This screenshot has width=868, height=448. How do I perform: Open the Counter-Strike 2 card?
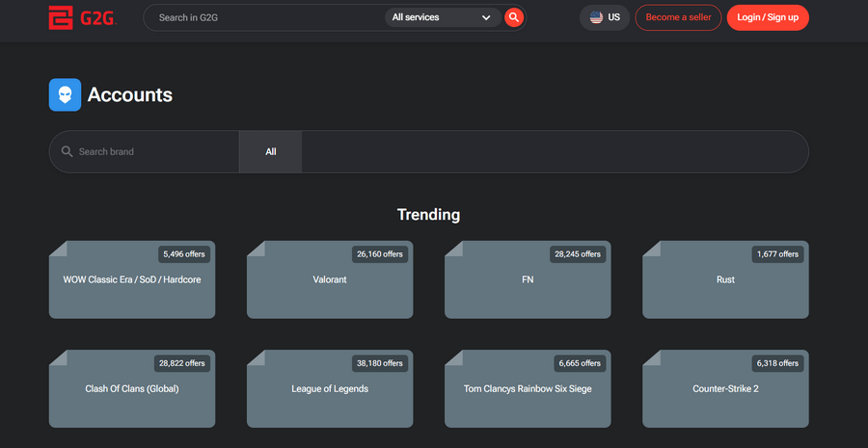(x=725, y=388)
